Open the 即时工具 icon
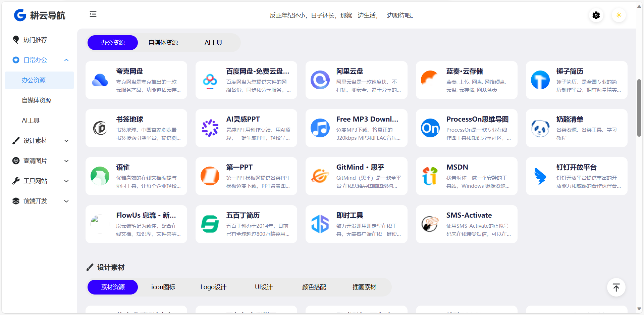 pos(320,224)
